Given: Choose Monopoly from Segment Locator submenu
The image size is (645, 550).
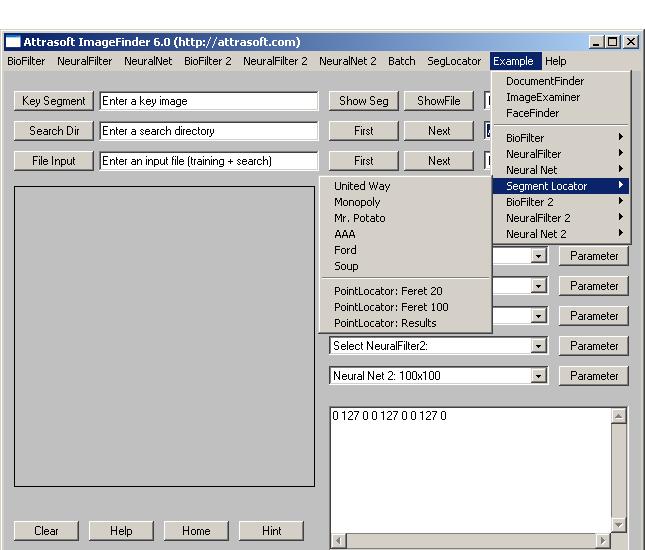Looking at the screenshot, I should click(357, 202).
